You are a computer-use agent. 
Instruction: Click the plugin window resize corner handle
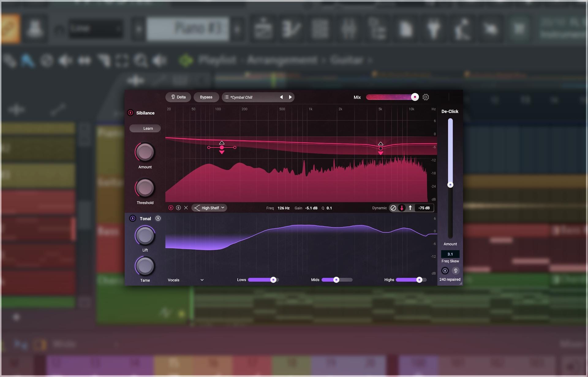click(x=461, y=284)
